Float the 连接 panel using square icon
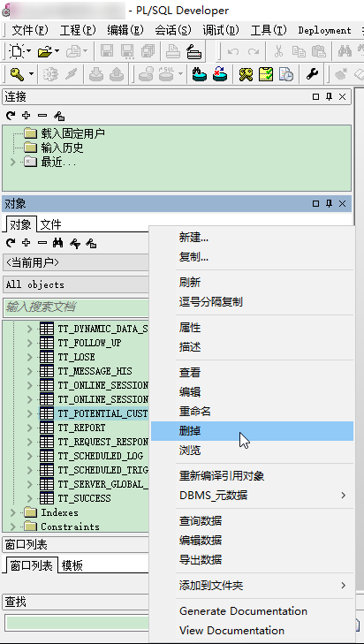The height and width of the screenshot is (644, 364). (x=315, y=97)
